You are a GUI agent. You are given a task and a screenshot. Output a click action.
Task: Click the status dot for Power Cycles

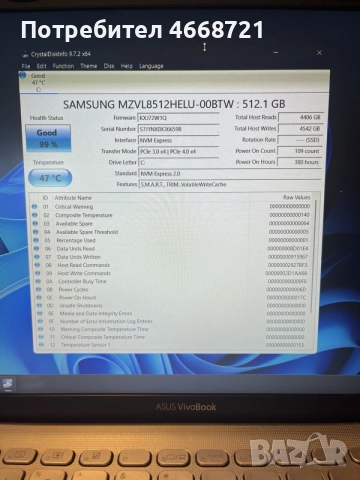tap(39, 289)
